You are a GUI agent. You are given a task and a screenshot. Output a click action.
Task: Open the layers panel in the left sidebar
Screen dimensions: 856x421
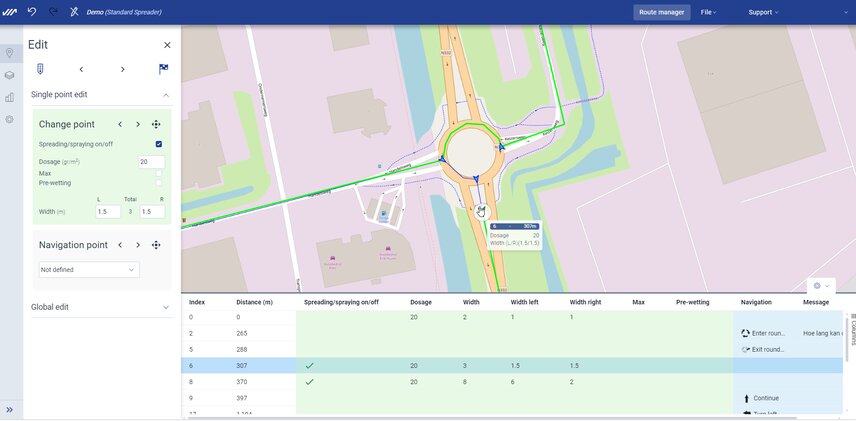10,75
